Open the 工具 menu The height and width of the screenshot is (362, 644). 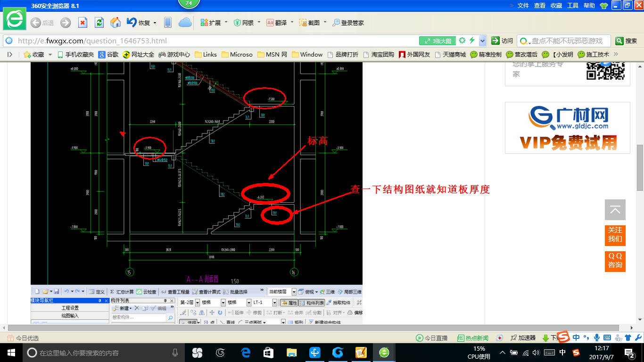point(573,6)
